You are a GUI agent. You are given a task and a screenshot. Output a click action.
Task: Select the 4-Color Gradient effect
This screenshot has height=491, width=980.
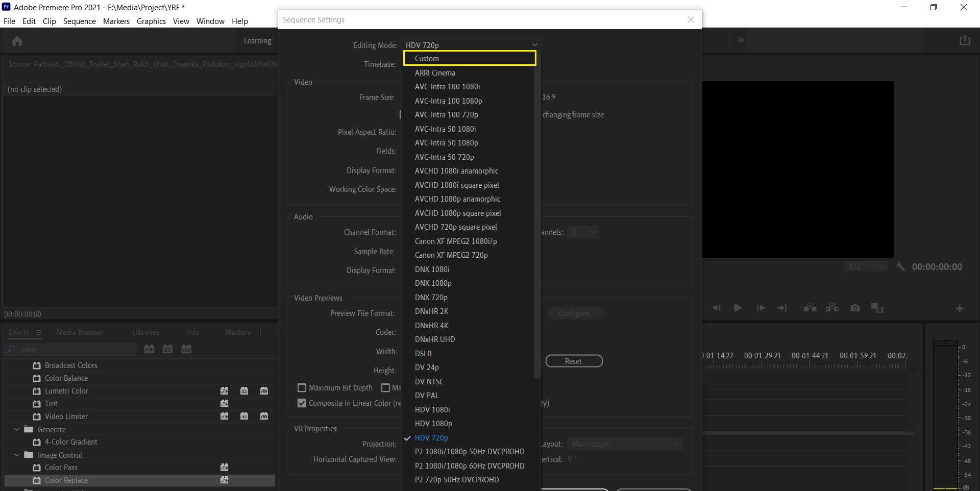click(71, 441)
